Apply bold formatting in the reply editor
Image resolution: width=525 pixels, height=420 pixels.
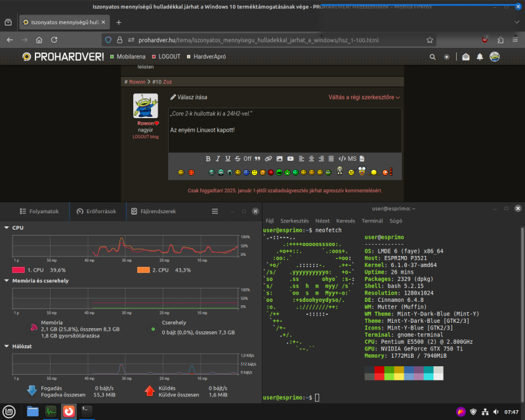tap(208, 159)
